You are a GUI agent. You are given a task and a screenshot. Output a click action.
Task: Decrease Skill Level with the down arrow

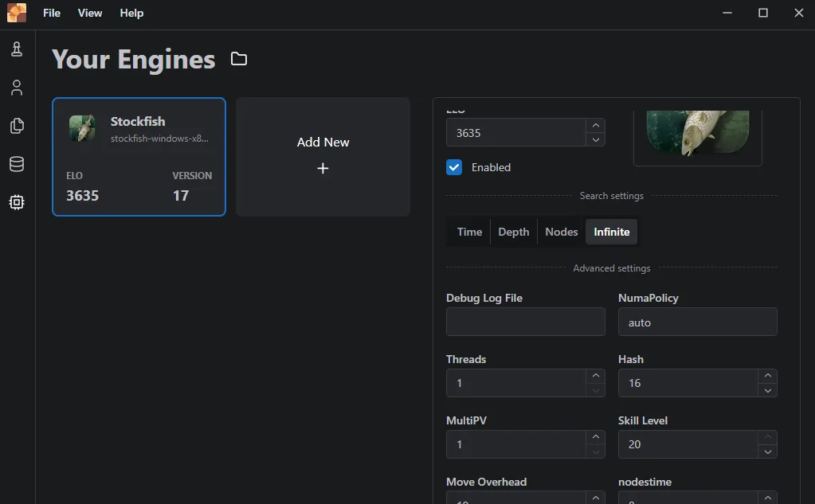[x=768, y=451]
